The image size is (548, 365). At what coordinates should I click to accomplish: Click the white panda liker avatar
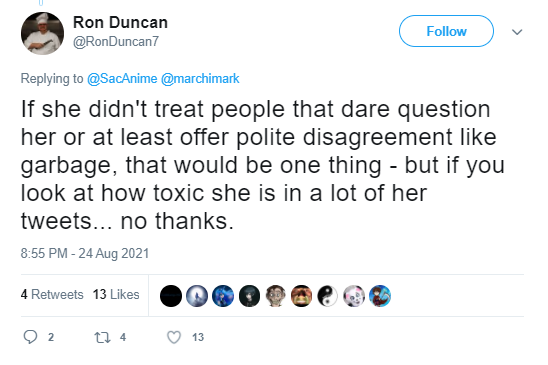click(354, 296)
